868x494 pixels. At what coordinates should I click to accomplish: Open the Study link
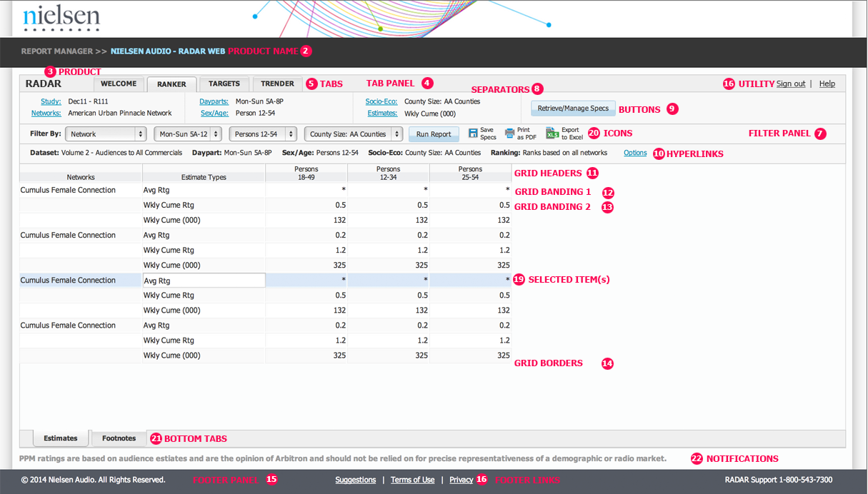pos(50,101)
